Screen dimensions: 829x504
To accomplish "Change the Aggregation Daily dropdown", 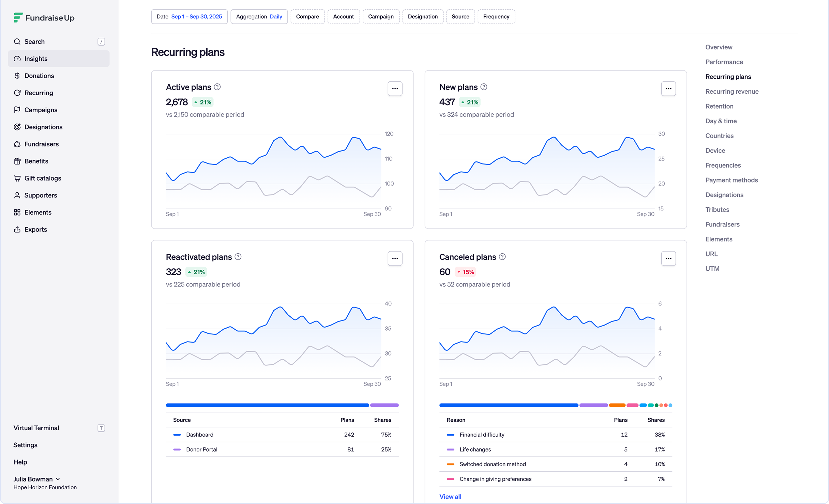I will point(259,17).
